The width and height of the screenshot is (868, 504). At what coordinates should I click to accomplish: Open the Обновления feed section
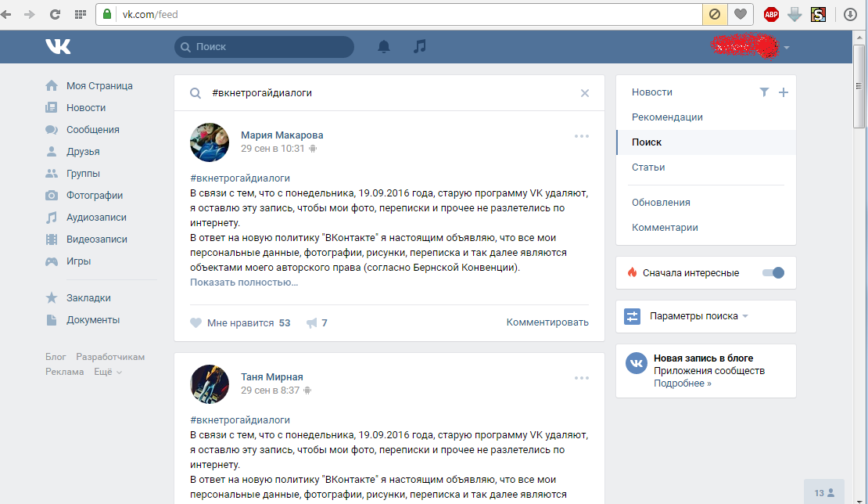point(661,202)
